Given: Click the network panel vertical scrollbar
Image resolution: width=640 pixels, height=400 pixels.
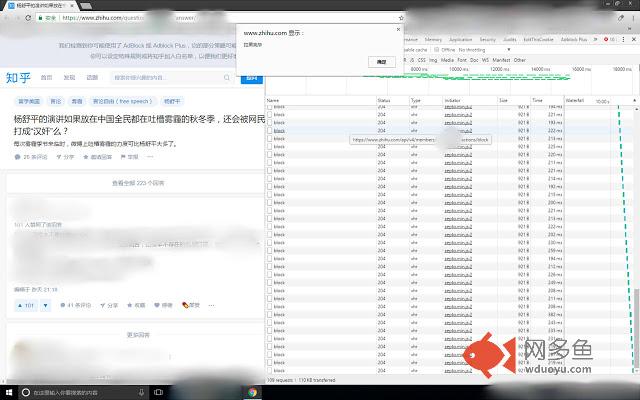Looking at the screenshot, I should [637, 327].
